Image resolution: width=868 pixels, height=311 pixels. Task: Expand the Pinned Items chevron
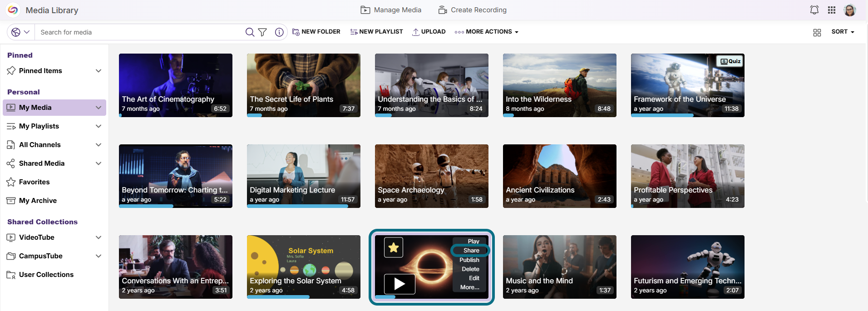pyautogui.click(x=99, y=71)
